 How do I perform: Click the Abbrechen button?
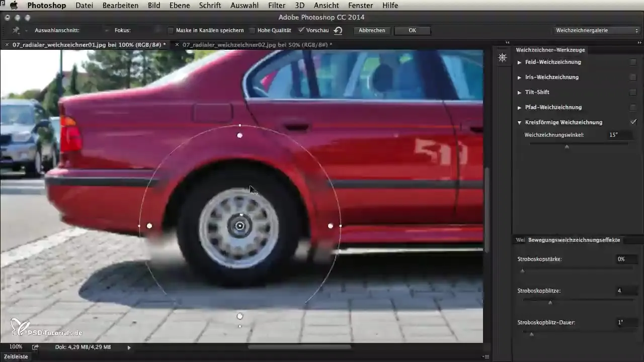coord(372,31)
